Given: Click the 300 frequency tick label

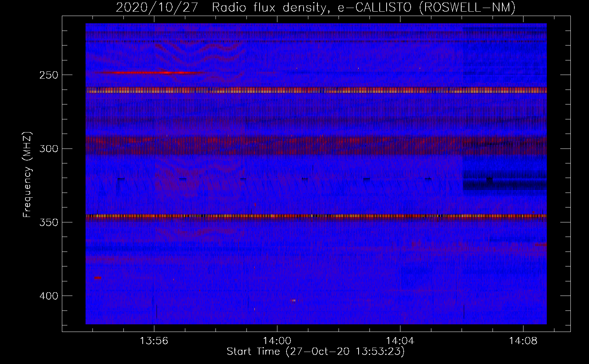Looking at the screenshot, I should point(49,149).
